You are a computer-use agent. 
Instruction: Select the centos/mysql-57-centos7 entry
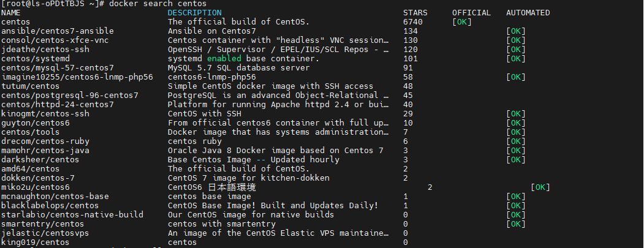pyautogui.click(x=58, y=68)
